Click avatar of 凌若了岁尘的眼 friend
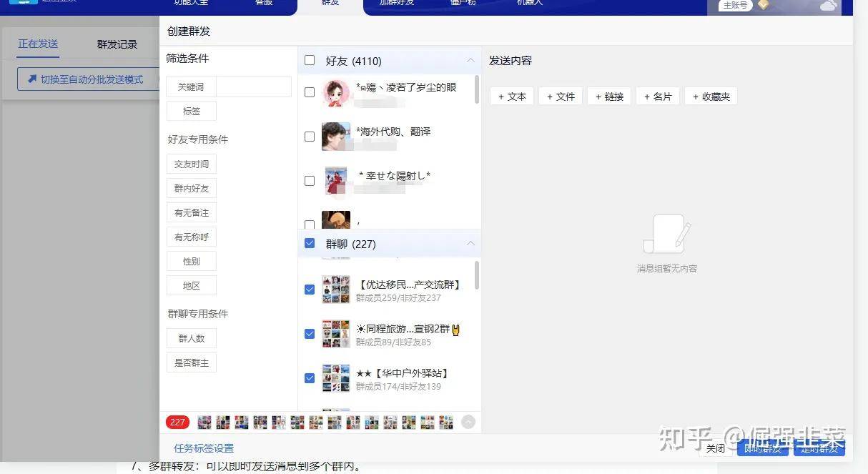This screenshot has height=474, width=868. pos(335,93)
